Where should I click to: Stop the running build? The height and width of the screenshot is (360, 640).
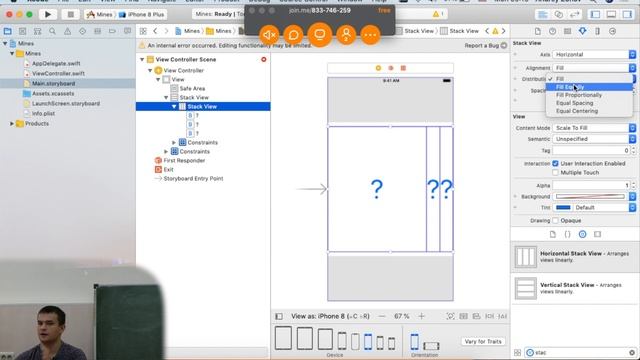pos(70,14)
